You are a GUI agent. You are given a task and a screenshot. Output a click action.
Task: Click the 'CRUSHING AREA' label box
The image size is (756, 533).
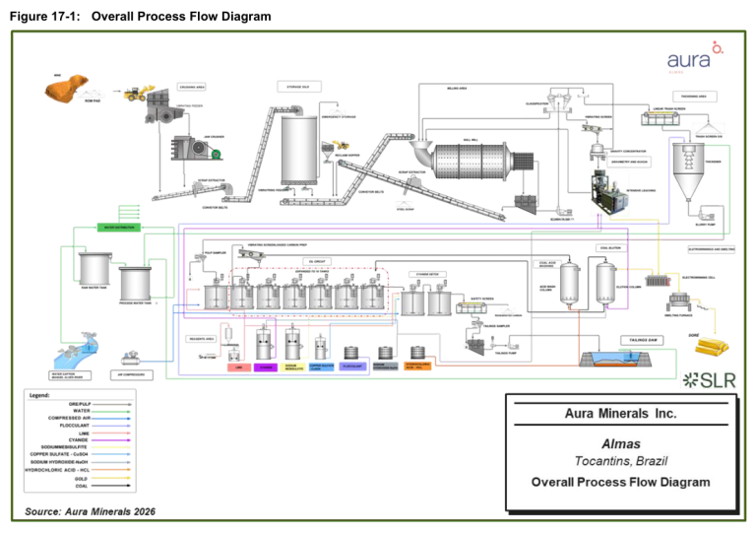coord(192,88)
